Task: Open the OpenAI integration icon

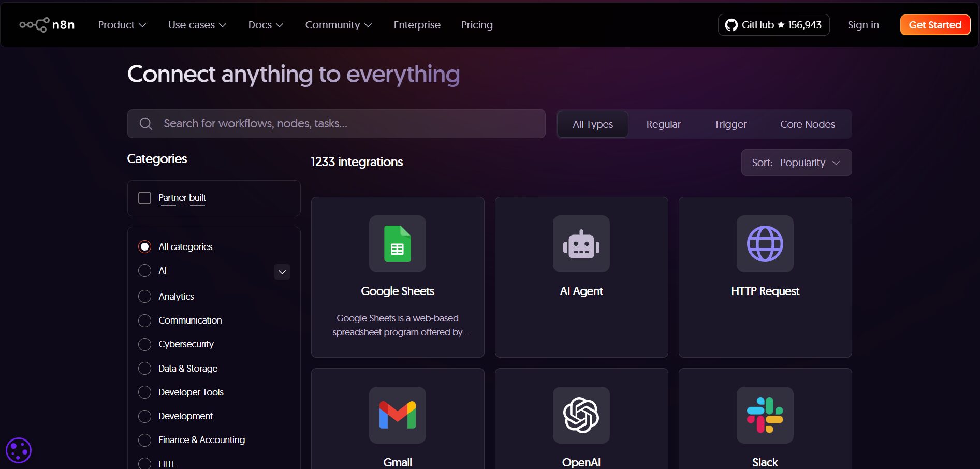Action: [x=581, y=415]
